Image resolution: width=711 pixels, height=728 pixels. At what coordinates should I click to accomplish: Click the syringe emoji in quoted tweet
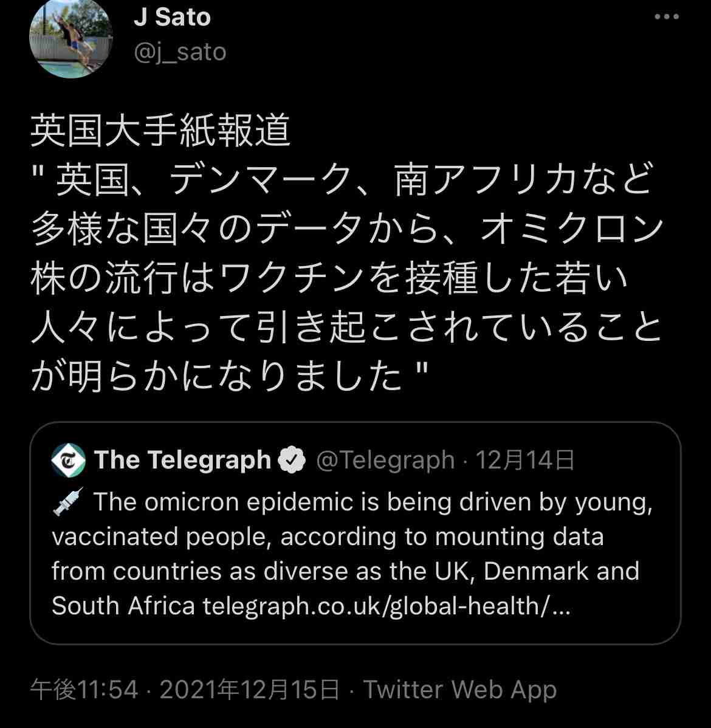coord(67,503)
